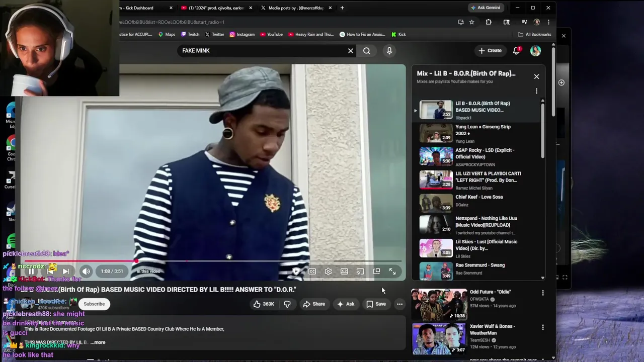
Task: Open the YouTube account avatar menu
Action: (535, 51)
